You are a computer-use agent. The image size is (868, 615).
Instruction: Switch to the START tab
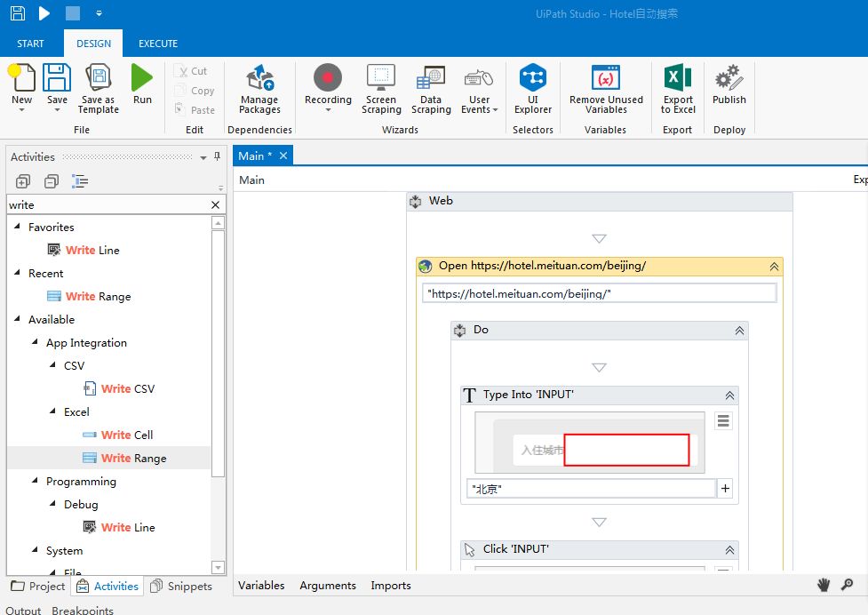30,44
